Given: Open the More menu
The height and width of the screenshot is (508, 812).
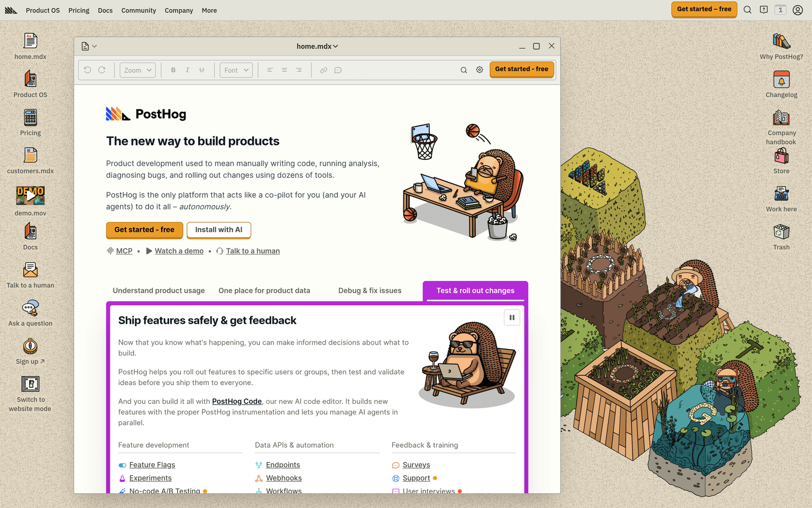Looking at the screenshot, I should pyautogui.click(x=209, y=11).
